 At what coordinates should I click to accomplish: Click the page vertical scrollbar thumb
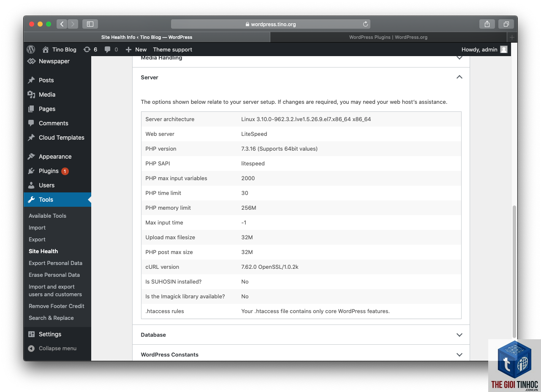[514, 271]
